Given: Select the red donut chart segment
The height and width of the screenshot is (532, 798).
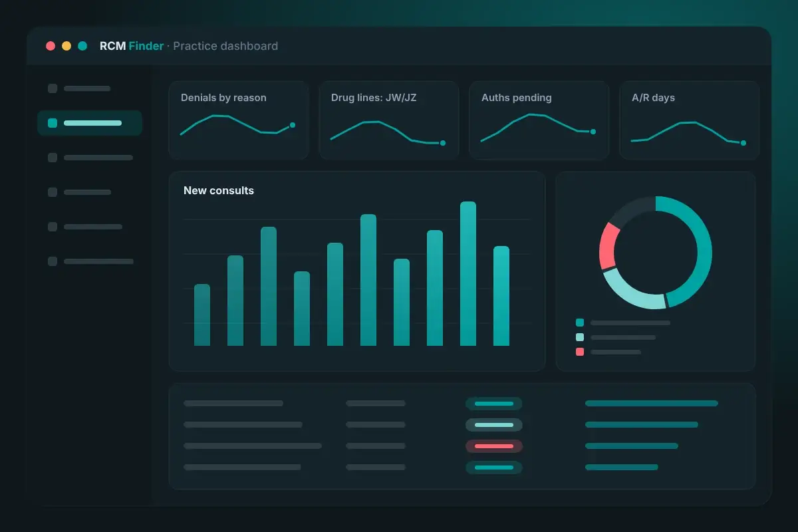Looking at the screenshot, I should point(608,245).
